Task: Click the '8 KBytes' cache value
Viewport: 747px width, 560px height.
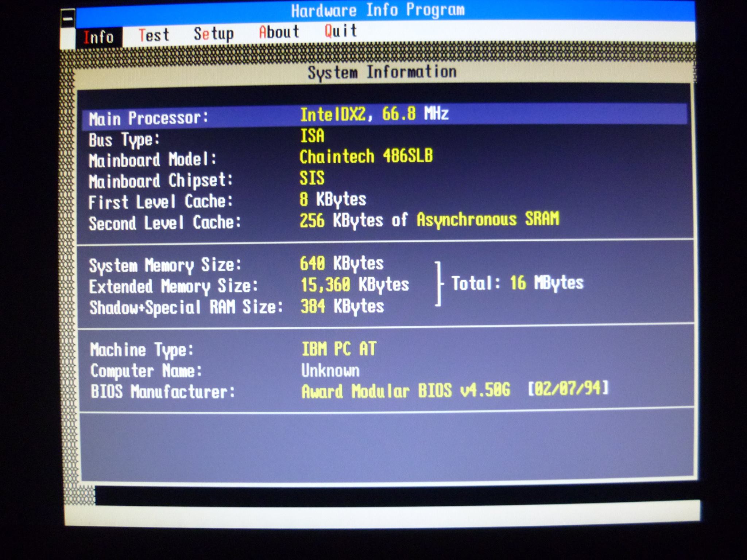Action: pos(333,199)
